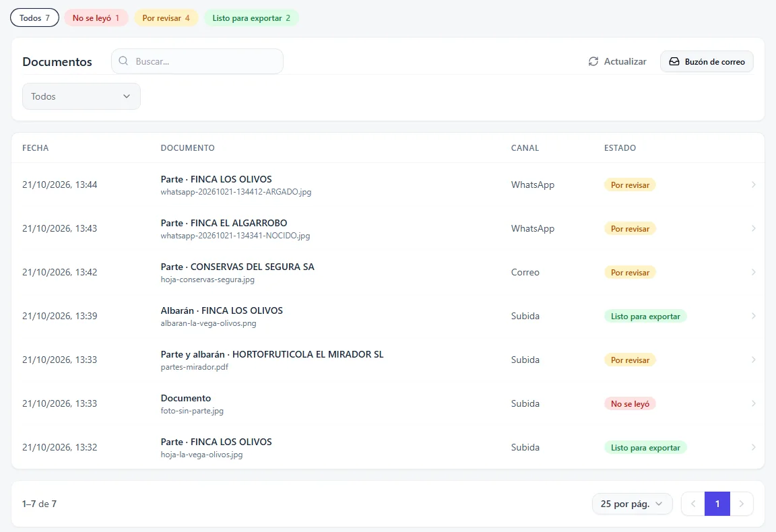
Task: Click the No se leyó status badge in table
Action: pyautogui.click(x=630, y=404)
